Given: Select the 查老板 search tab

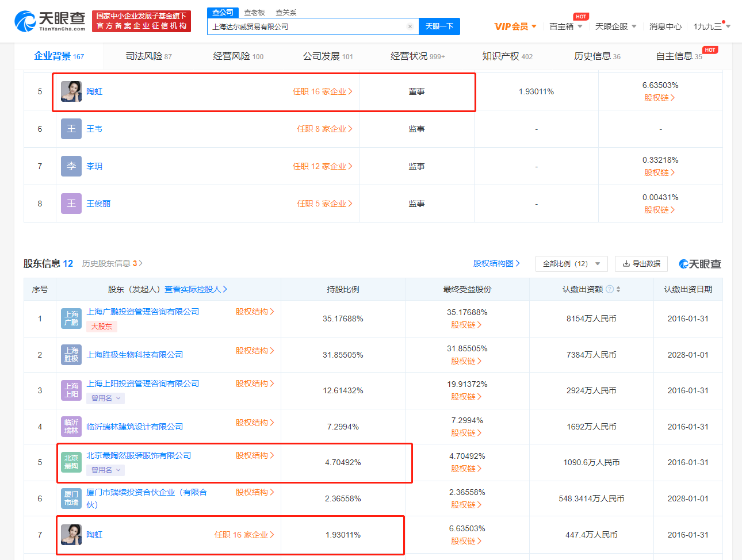Looking at the screenshot, I should click(254, 13).
